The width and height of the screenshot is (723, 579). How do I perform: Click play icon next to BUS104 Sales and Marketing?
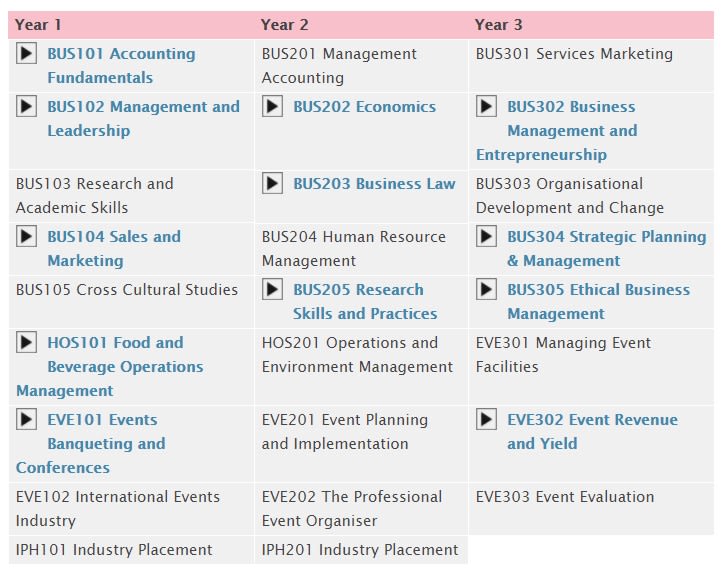pyautogui.click(x=26, y=236)
